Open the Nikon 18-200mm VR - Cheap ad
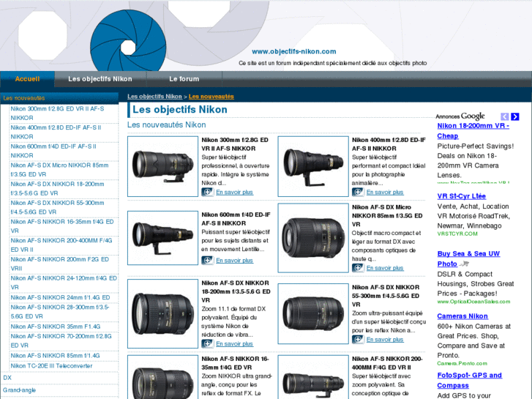This screenshot has width=532, height=399. pyautogui.click(x=473, y=131)
